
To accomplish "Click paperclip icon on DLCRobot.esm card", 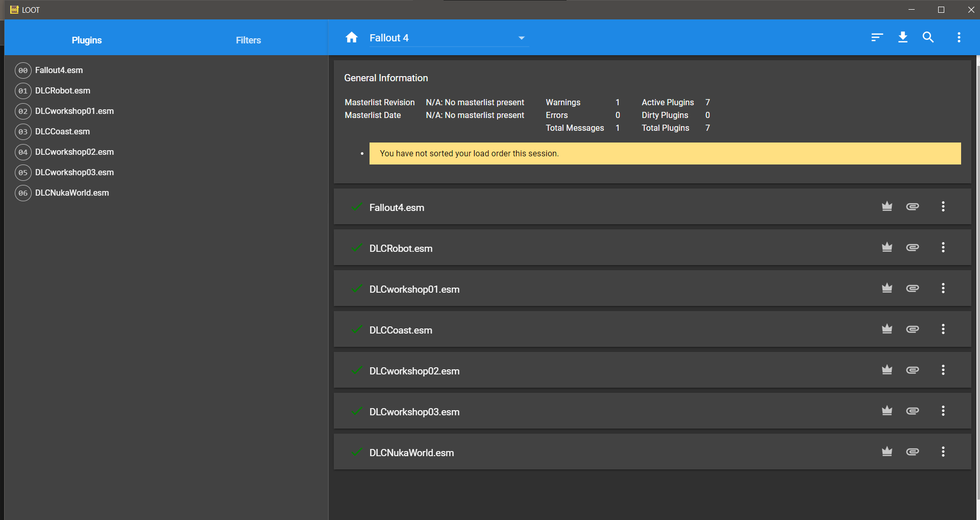I will pyautogui.click(x=913, y=247).
